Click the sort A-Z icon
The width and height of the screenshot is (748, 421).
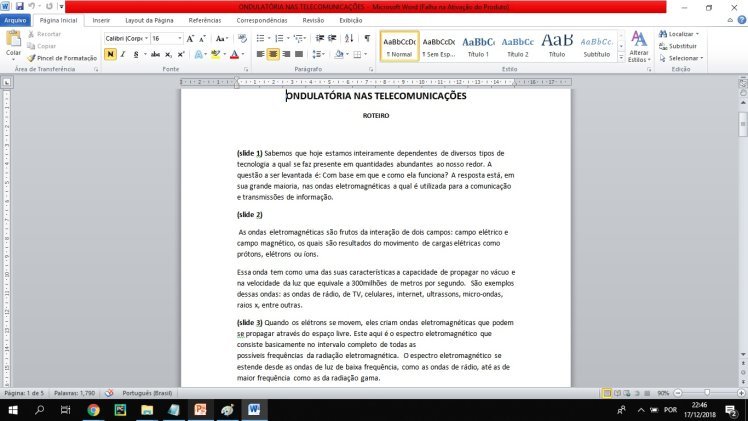pos(349,39)
